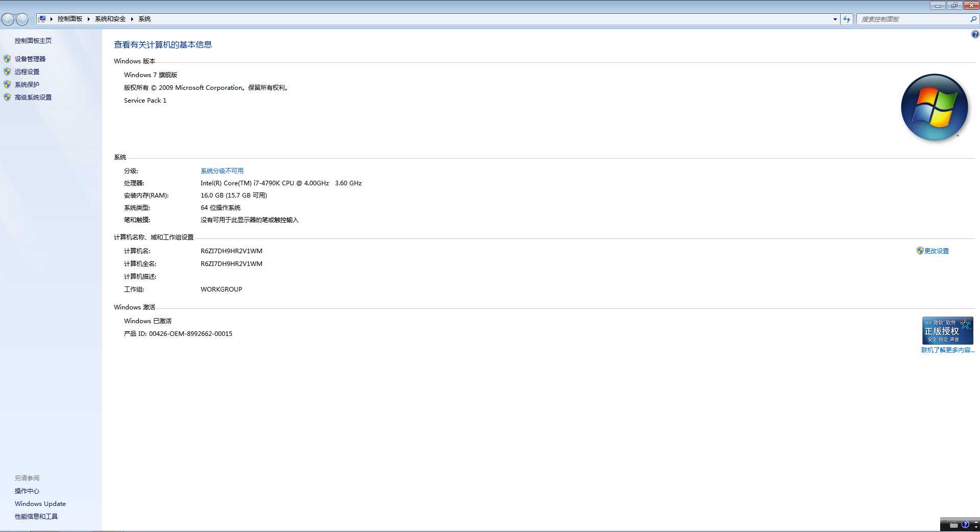Open 设备管理器
The height and width of the screenshot is (532, 980).
tap(30, 59)
